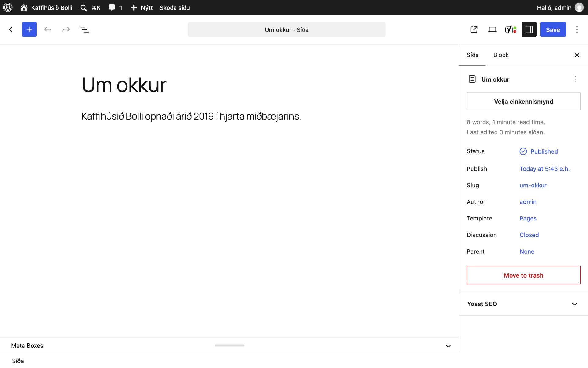View the page in a new tab
Viewport: 588px width, 368px height.
point(474,29)
